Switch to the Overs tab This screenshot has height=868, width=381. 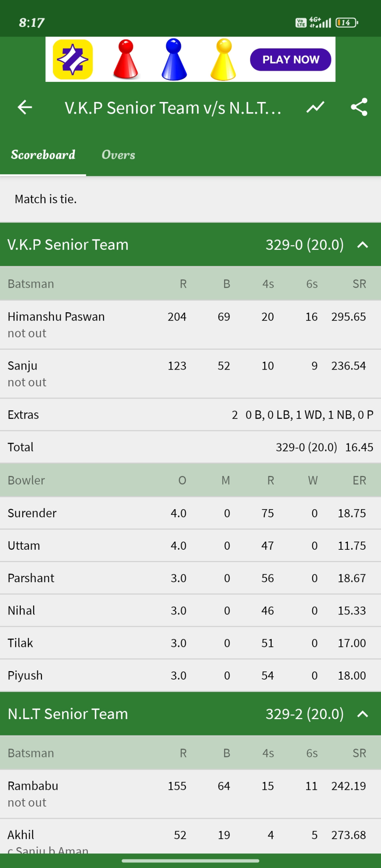pyautogui.click(x=118, y=155)
